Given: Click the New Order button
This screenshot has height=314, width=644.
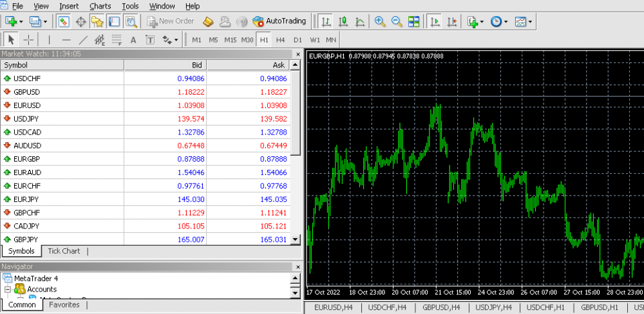Looking at the screenshot, I should point(171,21).
